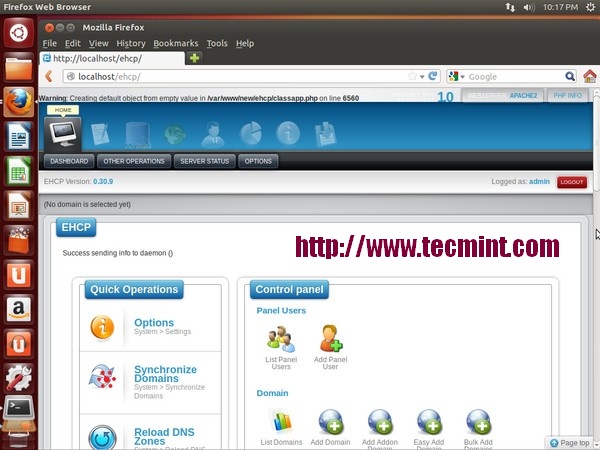The height and width of the screenshot is (450, 600).
Task: Open the URL bar history dropdown arrow
Action: [x=422, y=77]
